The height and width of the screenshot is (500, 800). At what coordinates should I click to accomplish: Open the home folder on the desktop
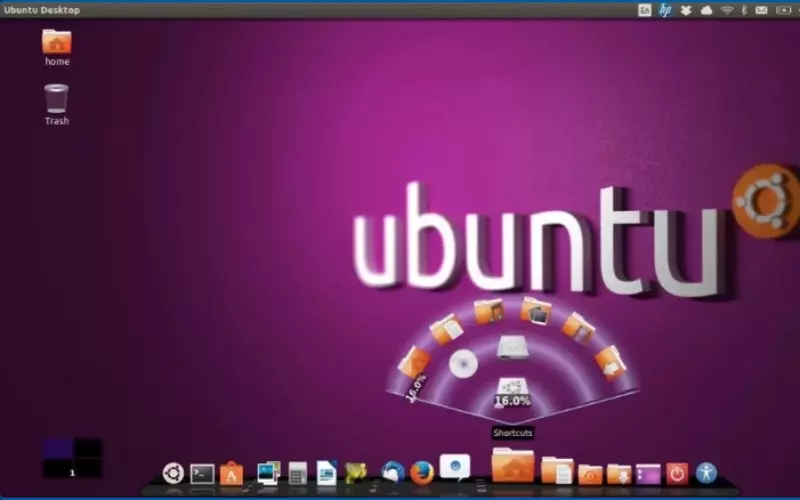point(57,42)
